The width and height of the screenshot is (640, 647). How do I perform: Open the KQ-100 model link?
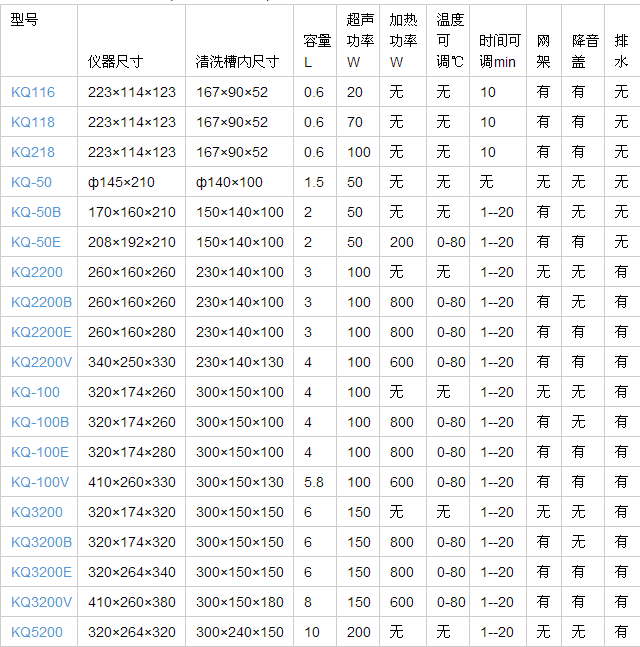[35, 392]
